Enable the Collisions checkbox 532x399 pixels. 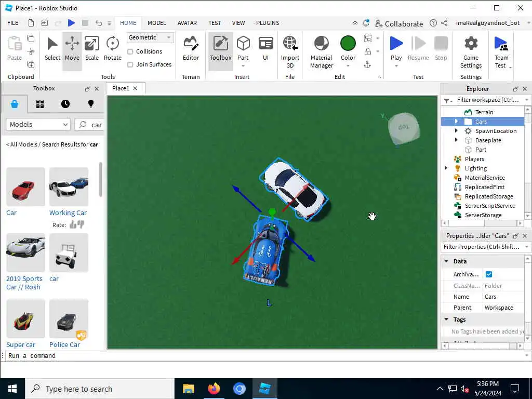pos(130,51)
